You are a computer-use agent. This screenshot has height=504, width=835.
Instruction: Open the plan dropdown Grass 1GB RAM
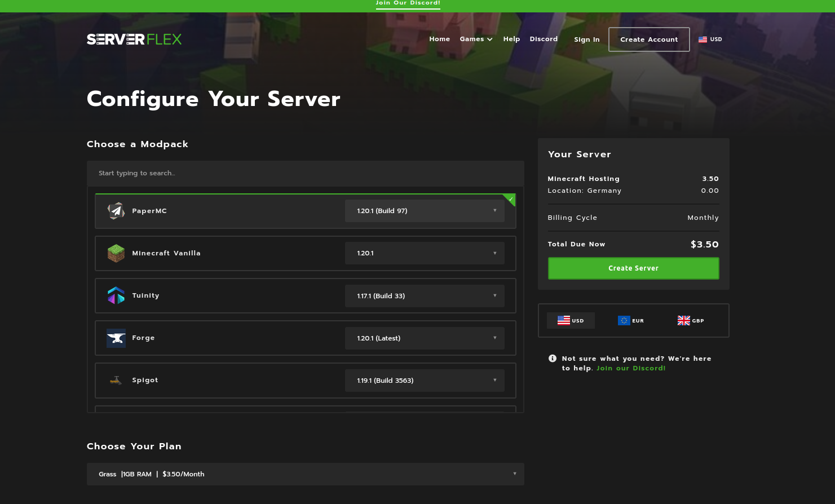[306, 474]
